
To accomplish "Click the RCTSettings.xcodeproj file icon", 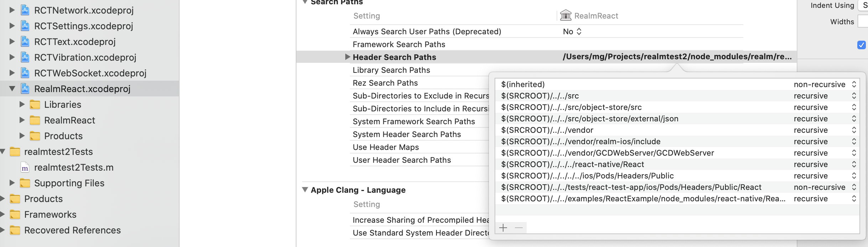I will 25,26.
